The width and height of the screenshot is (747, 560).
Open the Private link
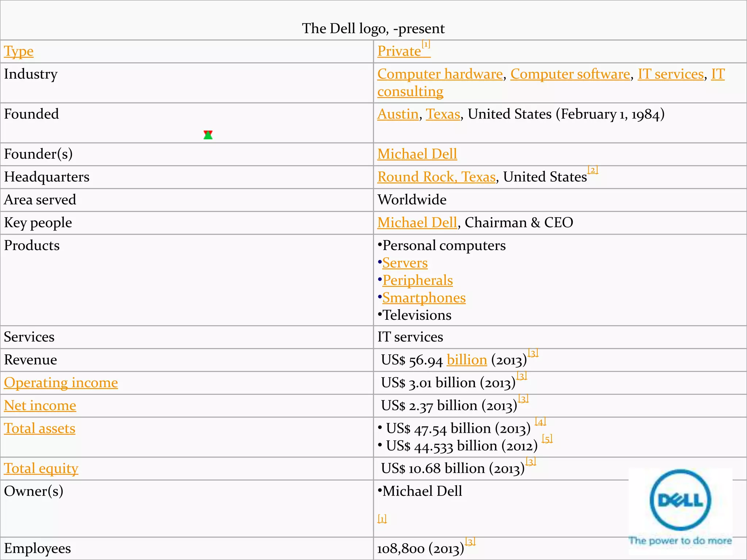(x=399, y=51)
